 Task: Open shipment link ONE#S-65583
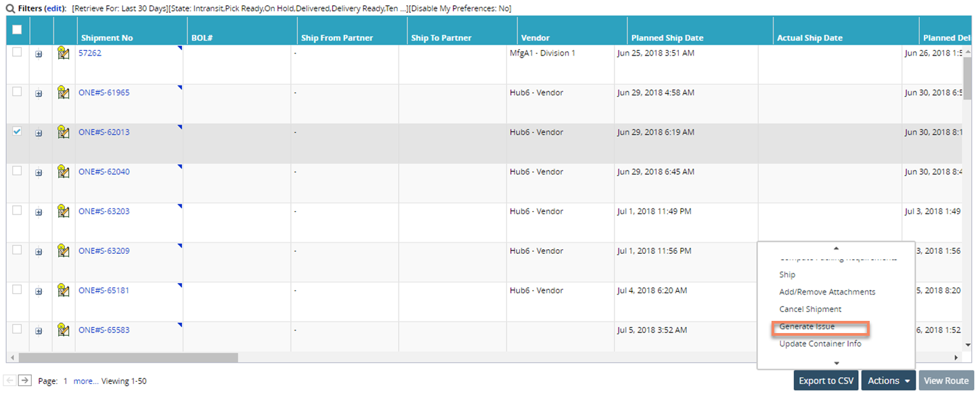(x=104, y=330)
